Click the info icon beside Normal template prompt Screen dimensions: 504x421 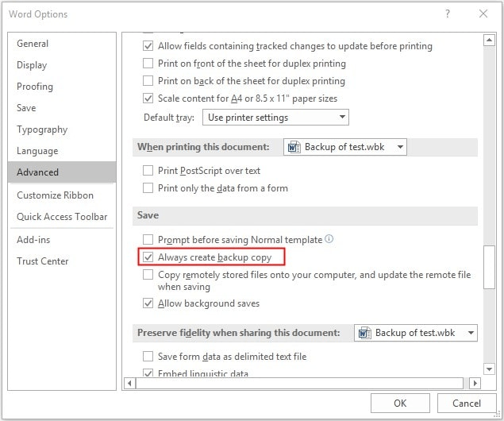coord(329,239)
